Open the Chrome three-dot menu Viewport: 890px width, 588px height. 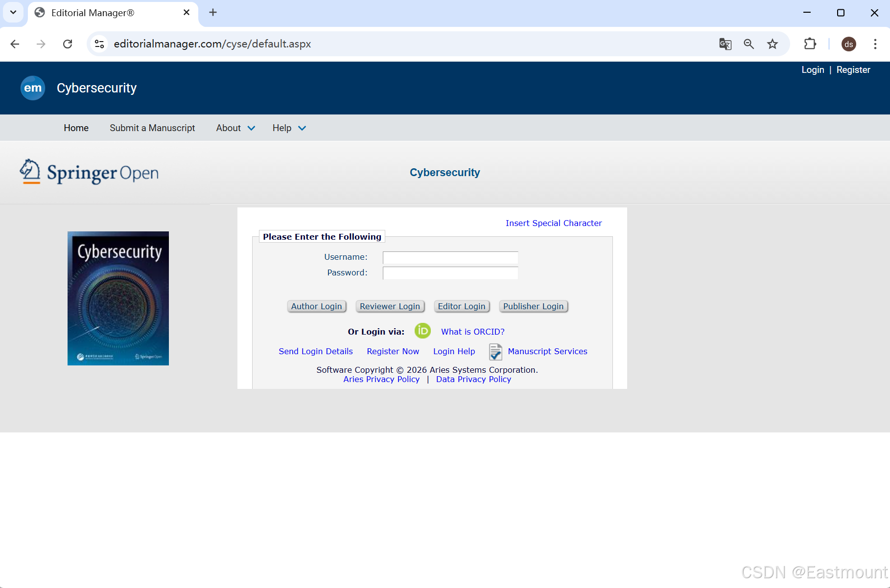coord(875,44)
